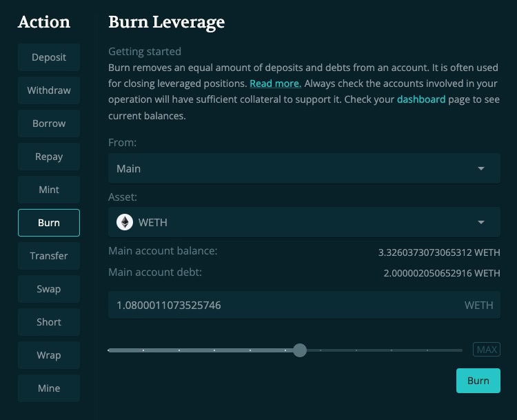
Task: Open the dashboard link
Action: (421, 99)
